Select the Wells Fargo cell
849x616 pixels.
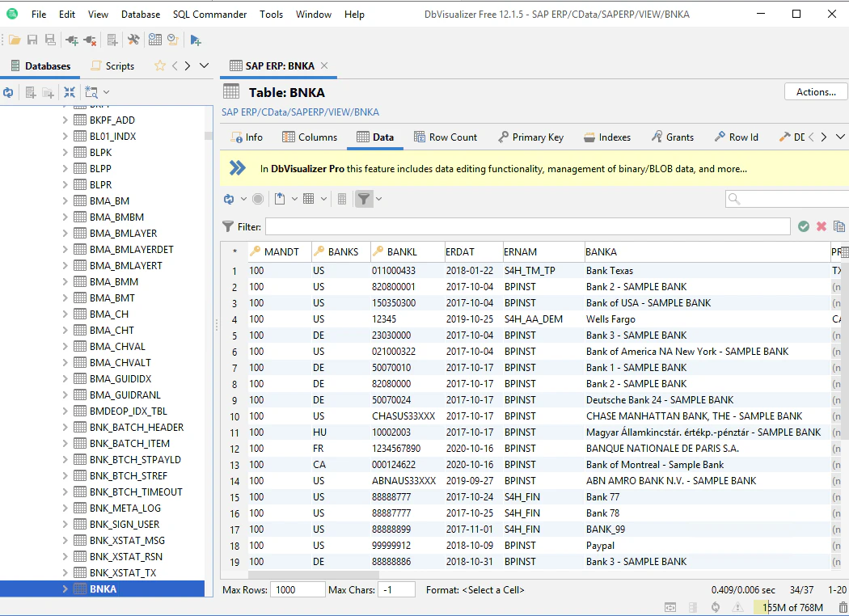[707, 319]
